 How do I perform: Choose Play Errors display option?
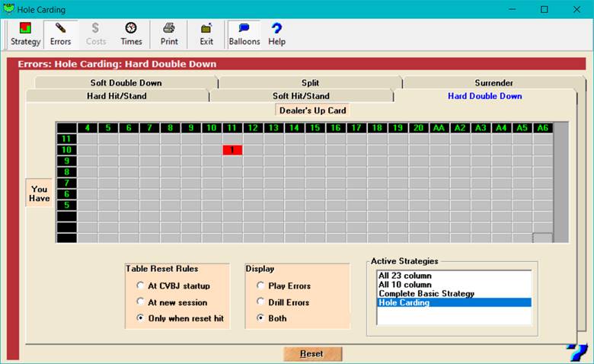click(x=261, y=286)
